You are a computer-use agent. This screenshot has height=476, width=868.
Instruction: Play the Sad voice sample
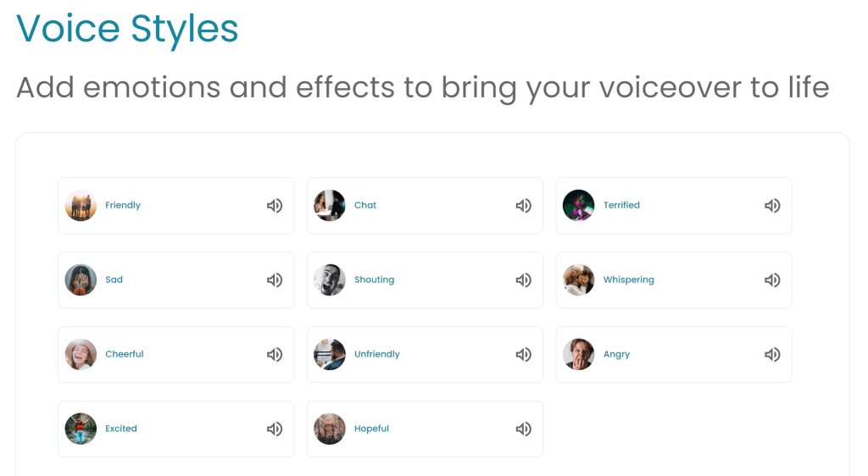point(275,280)
